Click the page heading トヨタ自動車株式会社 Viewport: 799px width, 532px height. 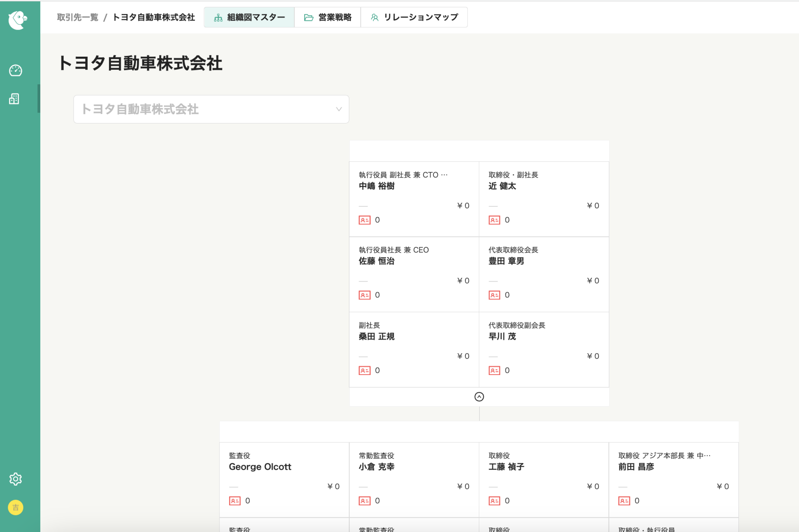click(x=140, y=63)
